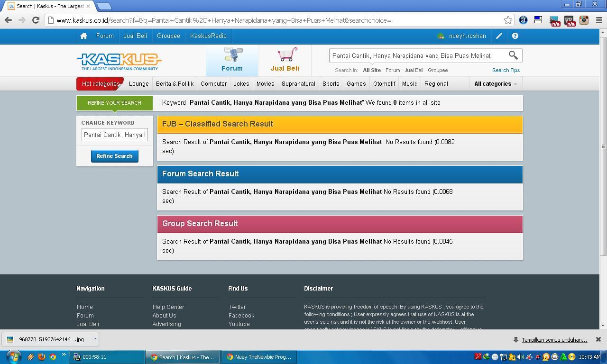Select Groupee search scope

(438, 70)
